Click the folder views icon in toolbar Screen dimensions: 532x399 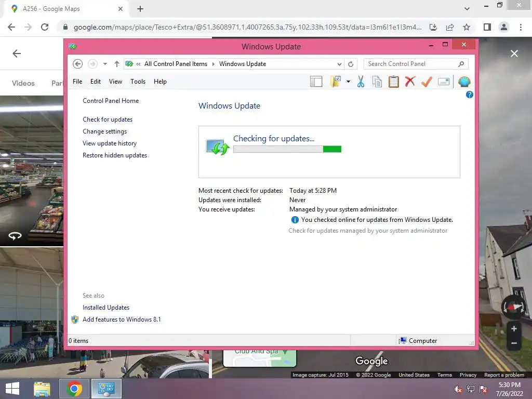point(336,82)
